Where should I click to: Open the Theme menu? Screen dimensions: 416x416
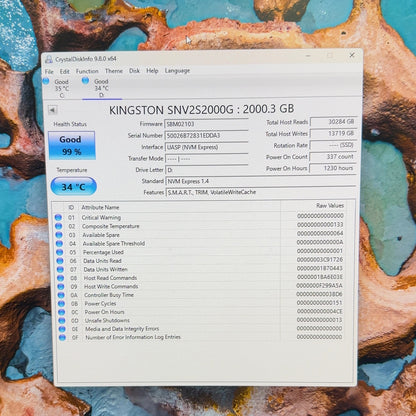(114, 71)
